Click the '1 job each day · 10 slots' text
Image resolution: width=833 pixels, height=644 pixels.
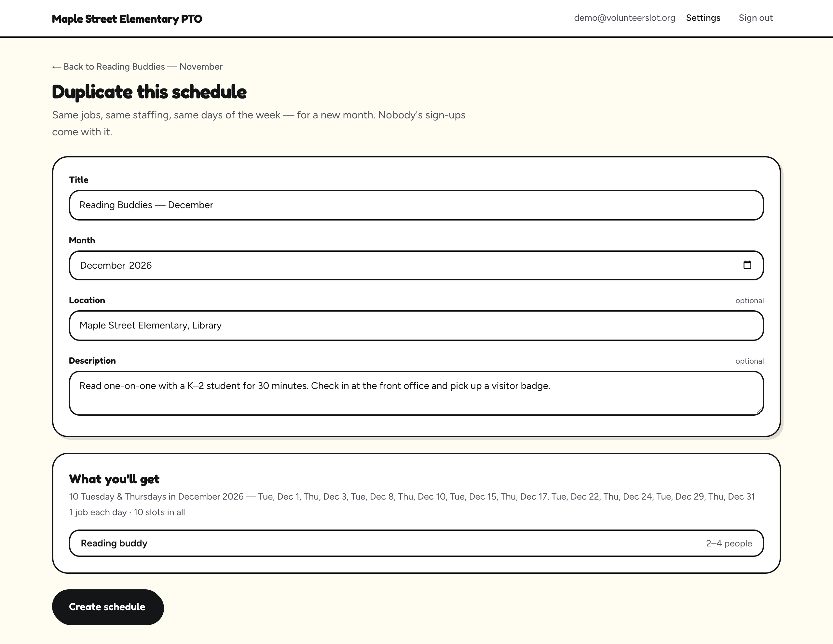tap(127, 512)
